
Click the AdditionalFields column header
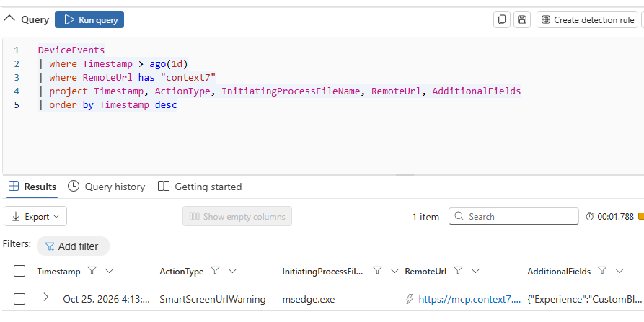point(559,271)
